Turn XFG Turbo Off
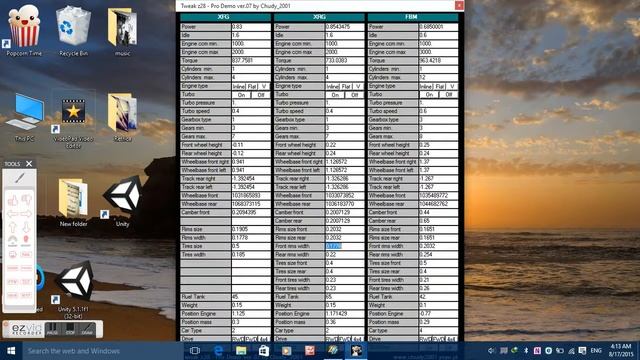 coord(260,95)
